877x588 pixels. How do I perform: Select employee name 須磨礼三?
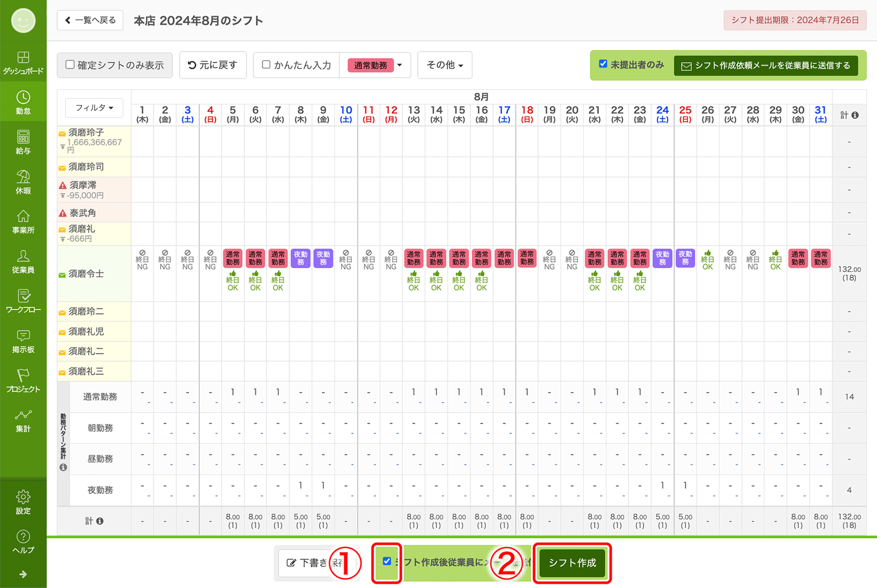pyautogui.click(x=86, y=371)
